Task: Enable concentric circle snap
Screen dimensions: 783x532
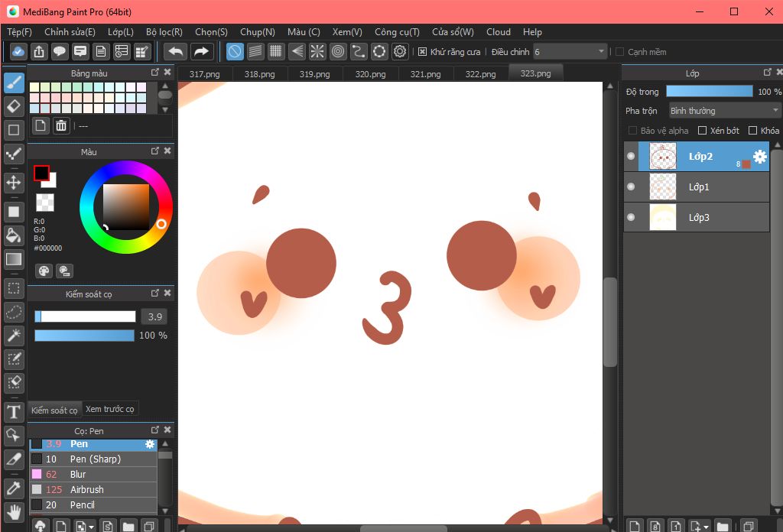Action: (338, 51)
